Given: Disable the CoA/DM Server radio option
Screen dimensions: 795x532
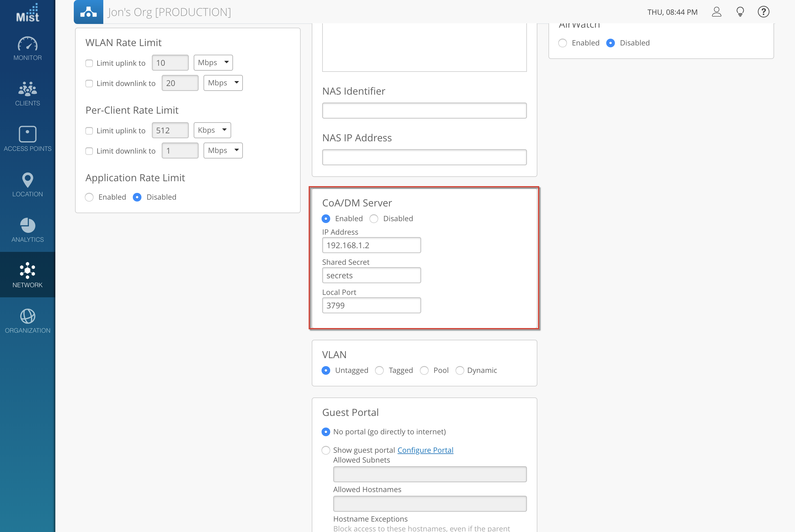Looking at the screenshot, I should click(374, 219).
